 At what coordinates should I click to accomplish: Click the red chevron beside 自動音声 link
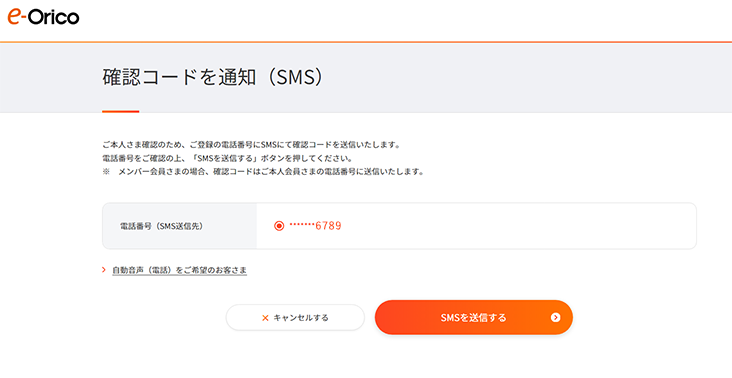click(104, 270)
